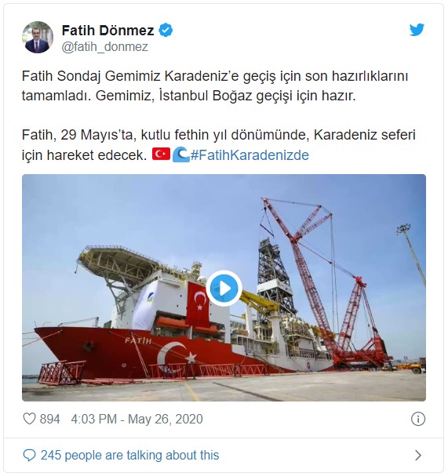Open Fatih Dönmez profile avatar

click(x=38, y=38)
